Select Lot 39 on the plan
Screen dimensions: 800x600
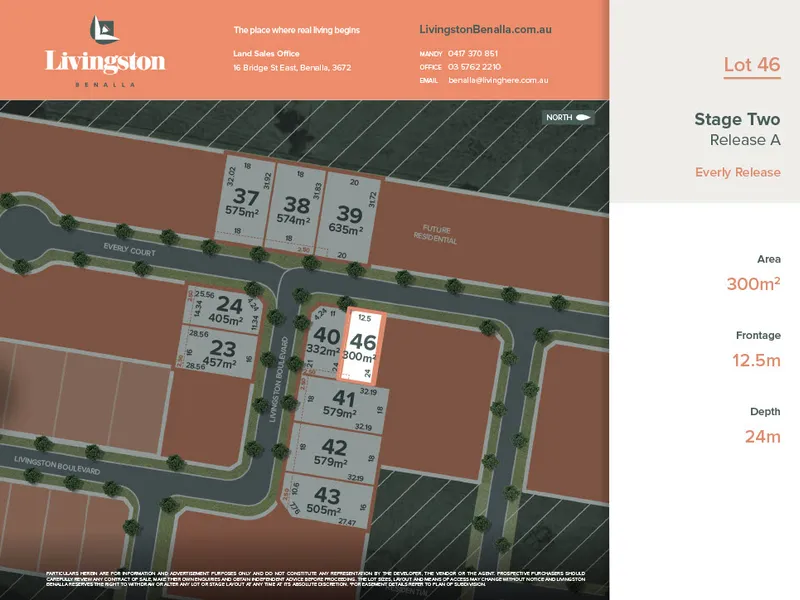coord(349,215)
